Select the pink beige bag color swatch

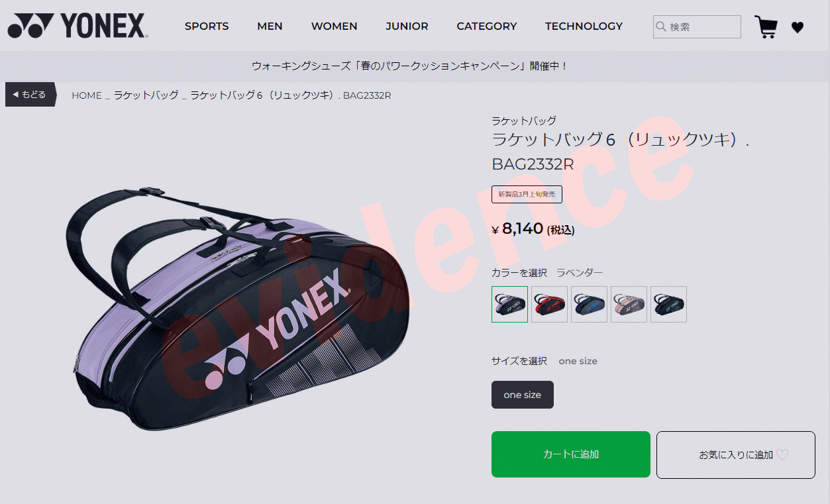(x=629, y=304)
